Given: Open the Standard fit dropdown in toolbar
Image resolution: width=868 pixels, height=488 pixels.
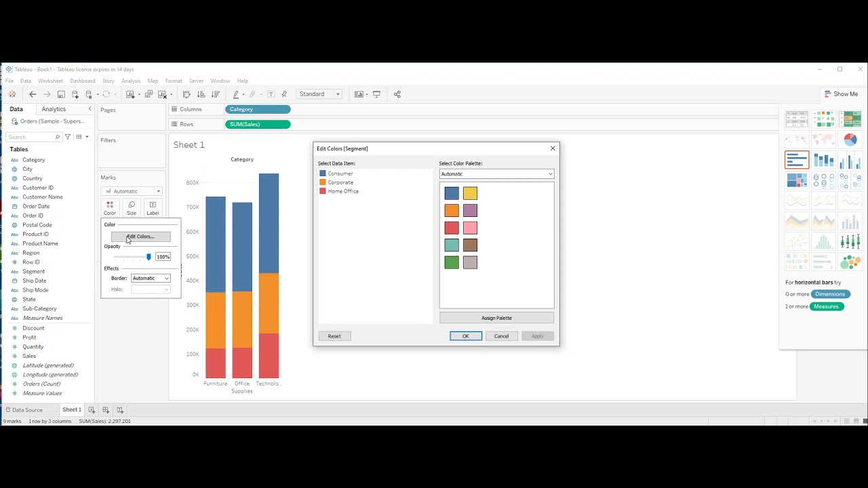Looking at the screenshot, I should click(319, 94).
